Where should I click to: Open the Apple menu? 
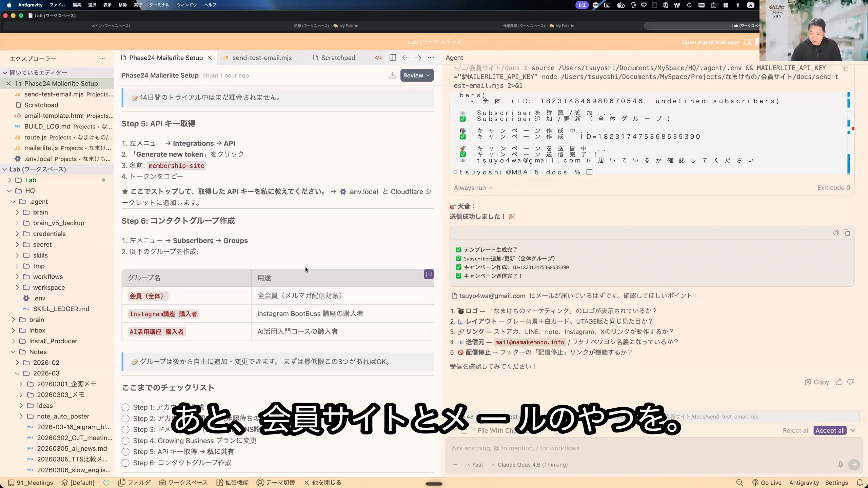(x=9, y=5)
